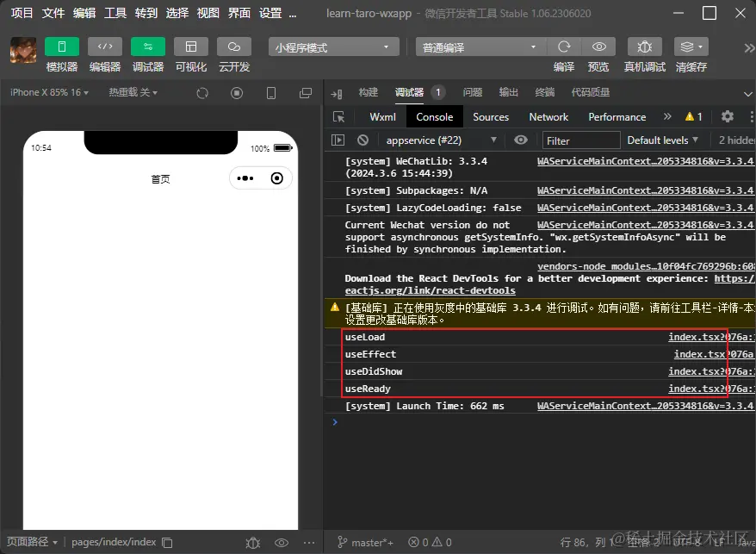Open the 清缓存 clear cache dropdown
Image resolution: width=756 pixels, height=554 pixels.
(x=691, y=47)
